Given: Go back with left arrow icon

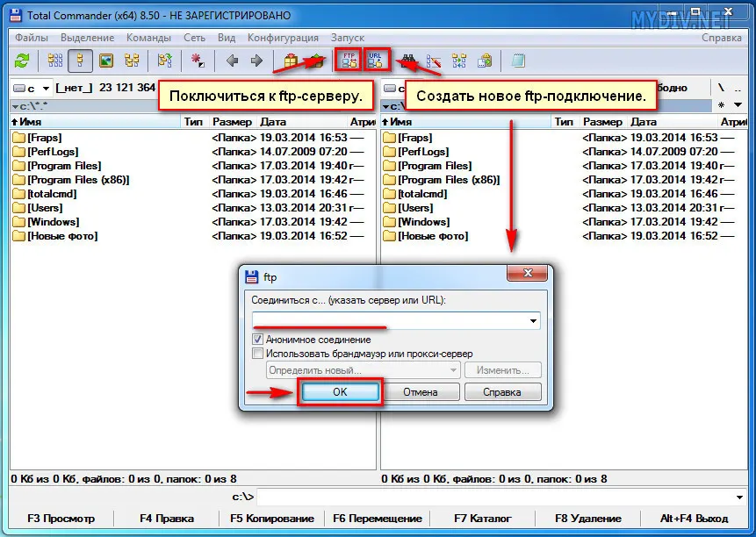Looking at the screenshot, I should click(233, 61).
